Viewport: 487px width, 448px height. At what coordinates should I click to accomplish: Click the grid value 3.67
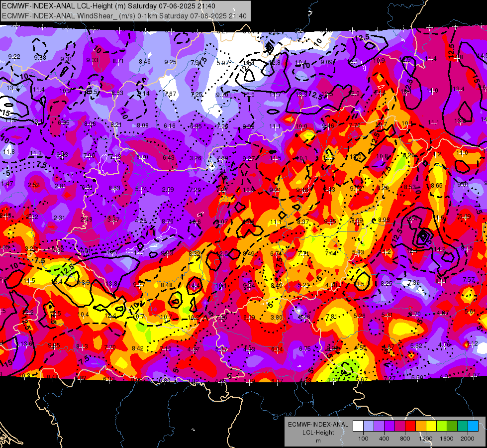tap(113, 220)
